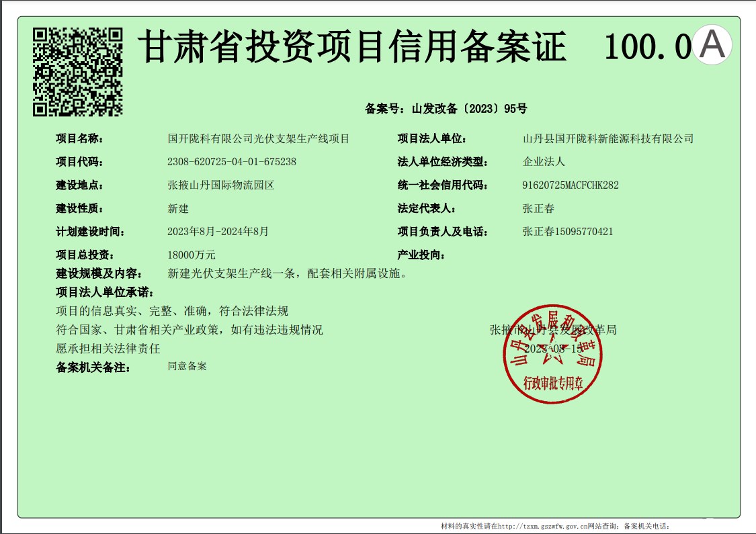Click the QR code in the top-left corner
Image resolution: width=756 pixels, height=534 pixels.
(78, 71)
